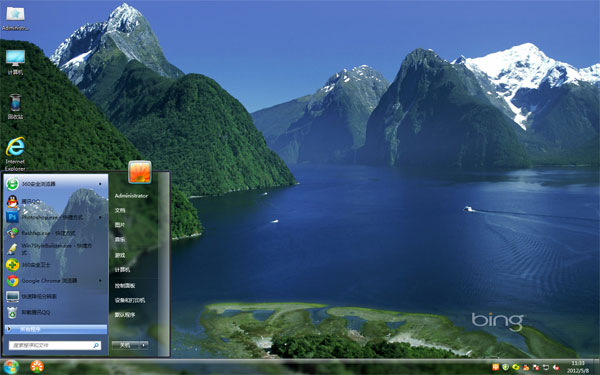Click the Shut down button
The width and height of the screenshot is (600, 375).
point(126,345)
